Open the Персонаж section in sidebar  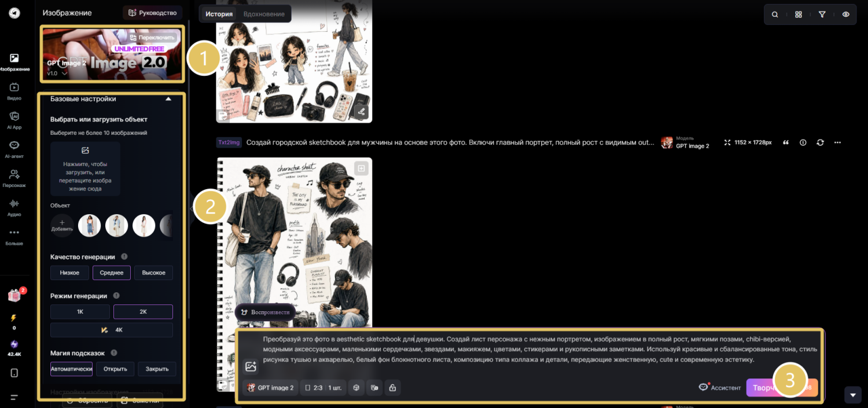pos(14,178)
